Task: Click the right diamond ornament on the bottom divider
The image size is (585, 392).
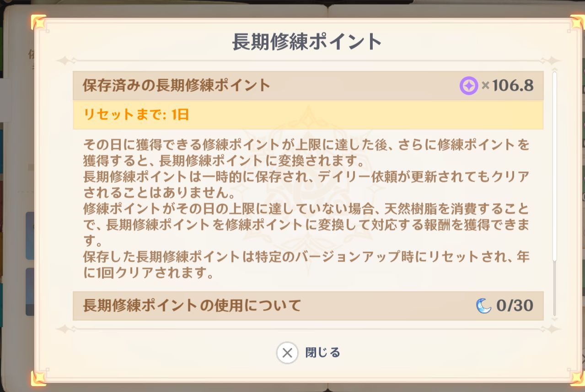Action: point(552,329)
